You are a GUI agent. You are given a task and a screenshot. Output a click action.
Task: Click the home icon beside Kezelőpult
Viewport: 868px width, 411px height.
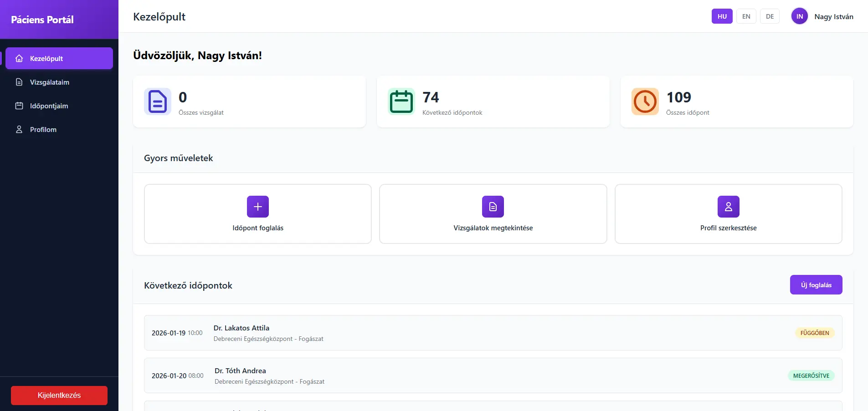coord(19,58)
